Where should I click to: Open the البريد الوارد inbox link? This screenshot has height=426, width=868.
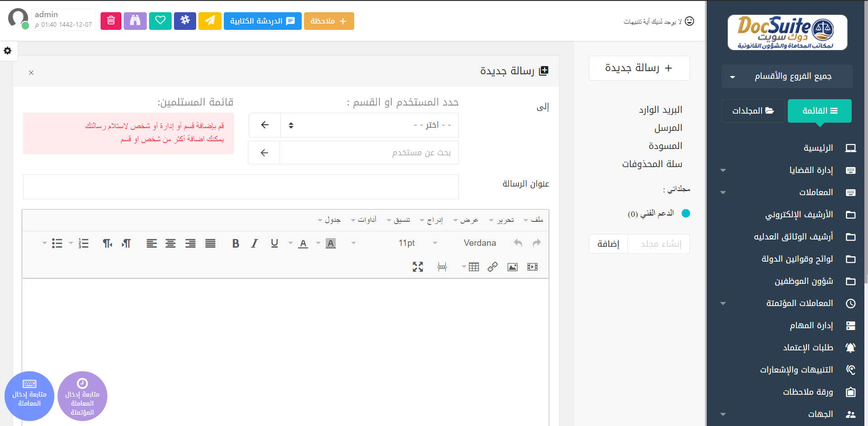point(660,110)
